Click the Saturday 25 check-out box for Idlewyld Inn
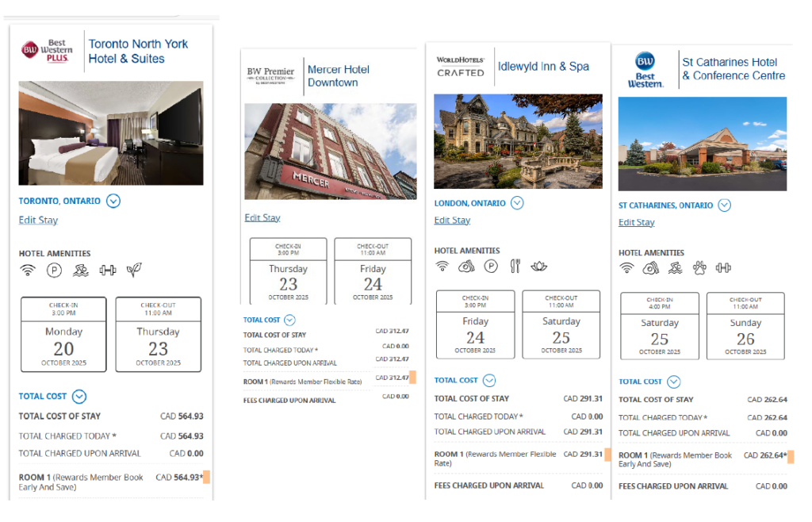 pyautogui.click(x=561, y=324)
